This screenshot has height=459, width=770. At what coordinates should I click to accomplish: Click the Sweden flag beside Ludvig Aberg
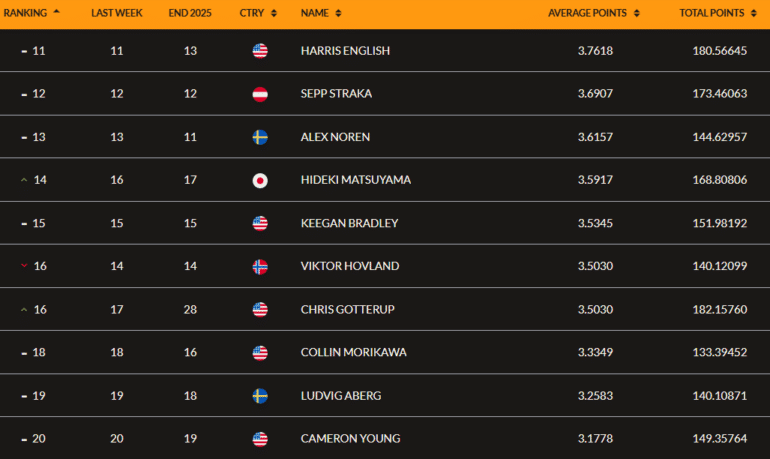[x=260, y=395]
